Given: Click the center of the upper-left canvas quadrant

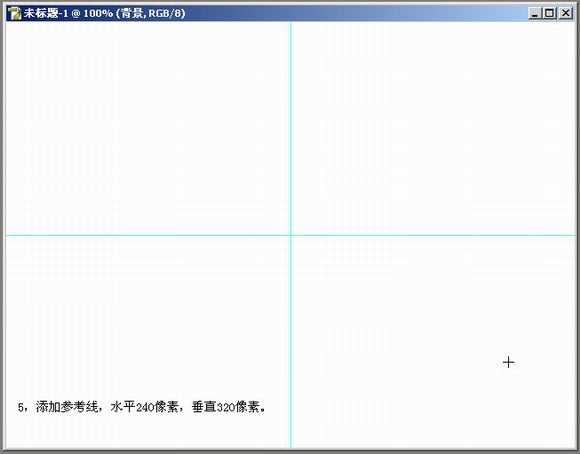Looking at the screenshot, I should coord(148,128).
